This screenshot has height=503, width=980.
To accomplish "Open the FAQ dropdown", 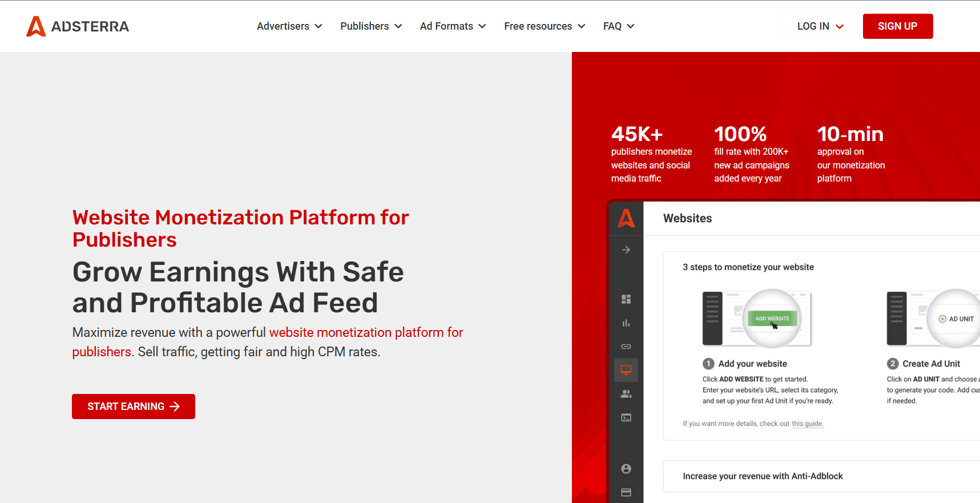I will (619, 26).
